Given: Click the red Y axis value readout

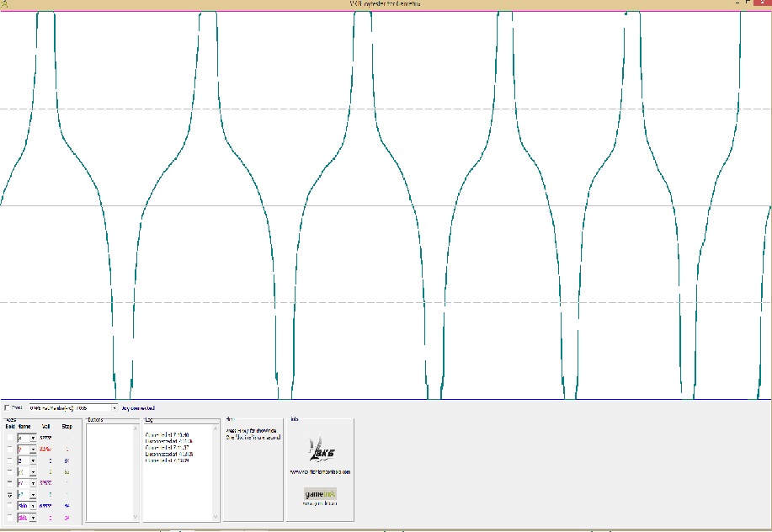Looking at the screenshot, I should click(45, 450).
